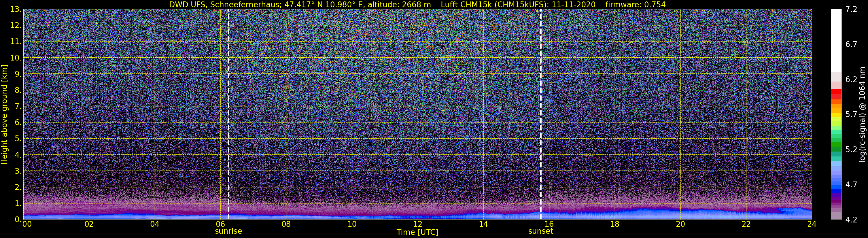The image size is (868, 238).
Task: Click the time axis tick label 06
Action: pyautogui.click(x=220, y=224)
